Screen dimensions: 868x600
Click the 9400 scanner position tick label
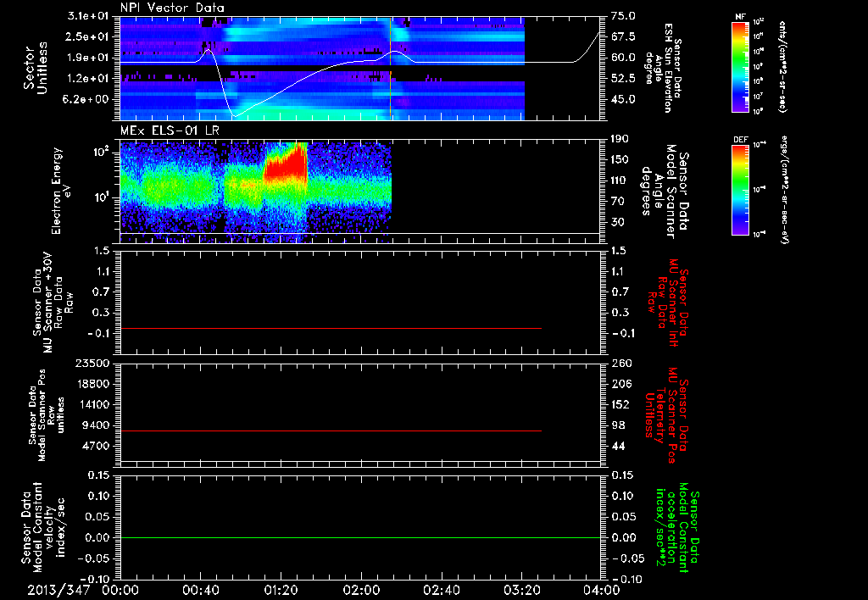(98, 425)
